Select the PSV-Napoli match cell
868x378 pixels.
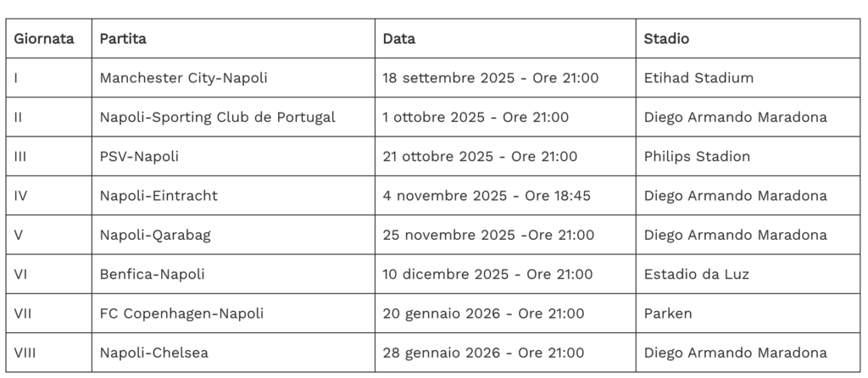point(140,157)
